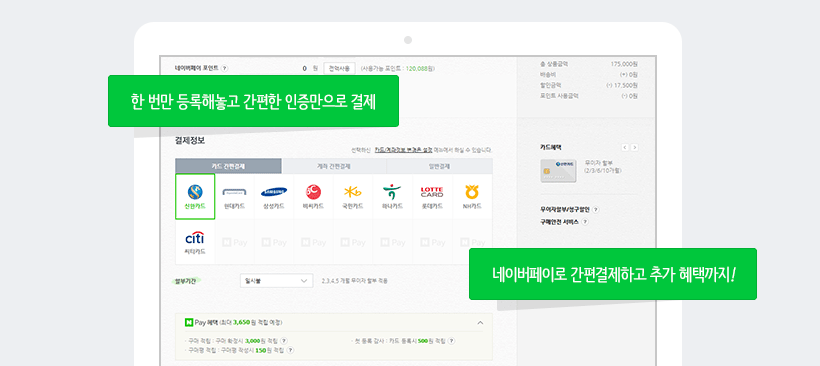Viewport: 820px width, 366px height.
Task: Collapse the N Pay 혜택 section chevron
Action: [480, 323]
